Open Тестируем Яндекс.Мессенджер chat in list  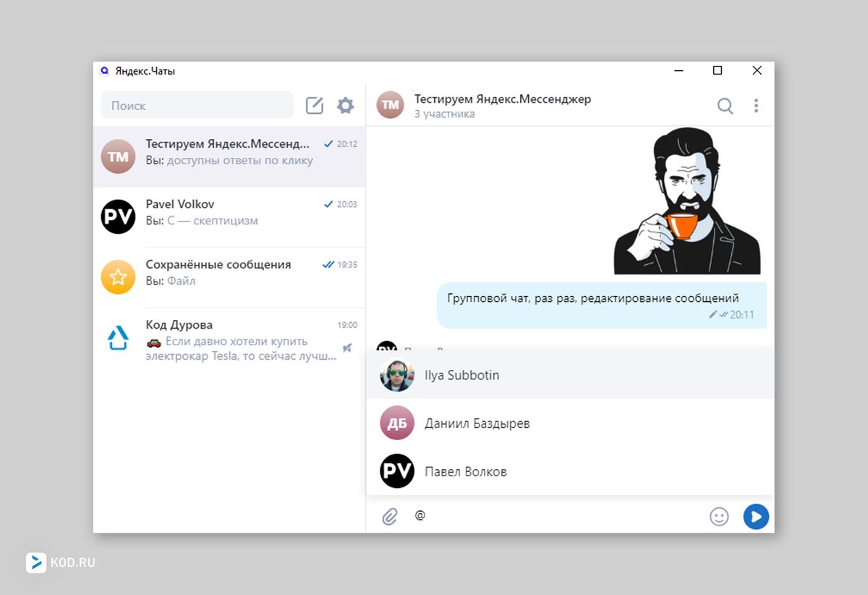tap(229, 156)
